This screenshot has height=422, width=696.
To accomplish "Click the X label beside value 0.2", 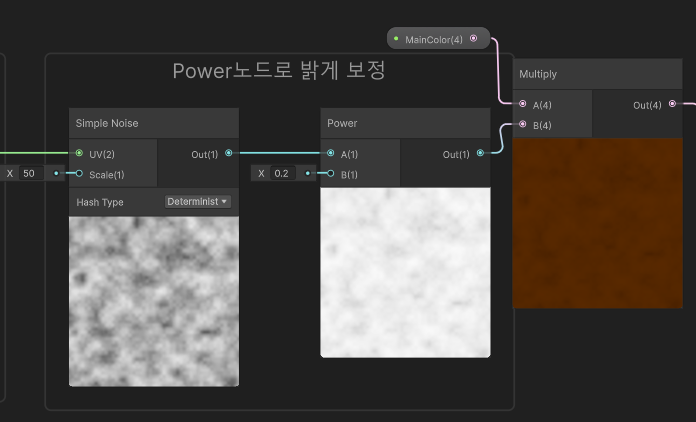I will 261,174.
